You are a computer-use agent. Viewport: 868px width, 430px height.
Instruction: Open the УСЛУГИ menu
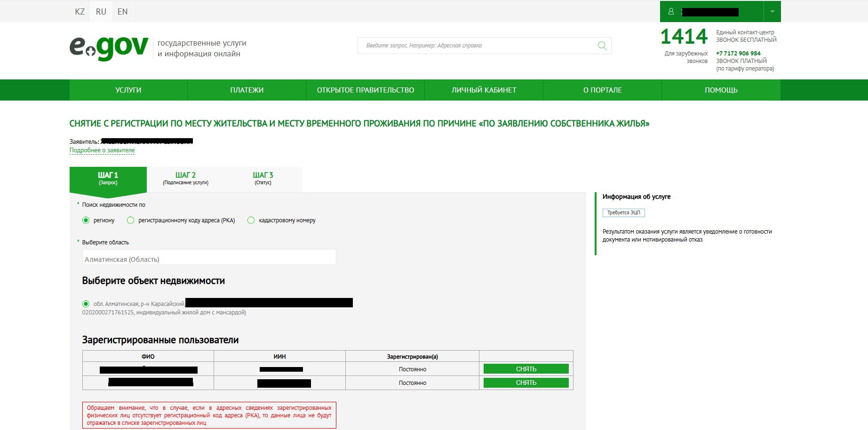128,90
